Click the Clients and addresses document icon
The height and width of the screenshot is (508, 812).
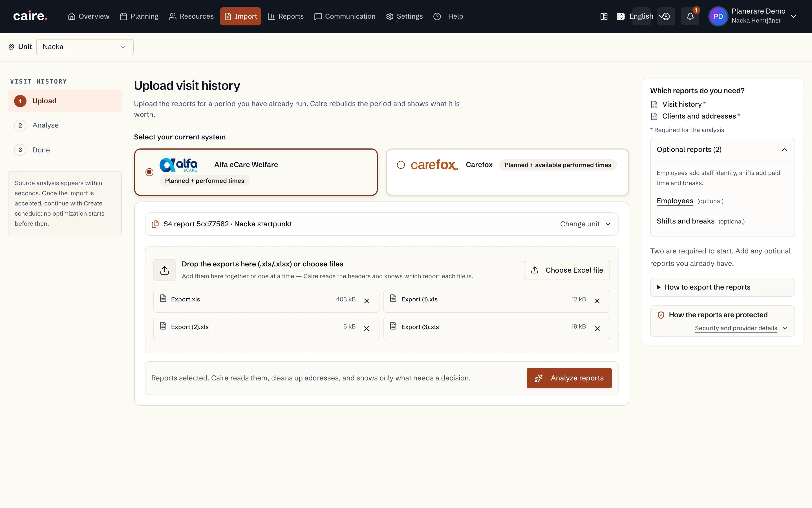coord(654,116)
